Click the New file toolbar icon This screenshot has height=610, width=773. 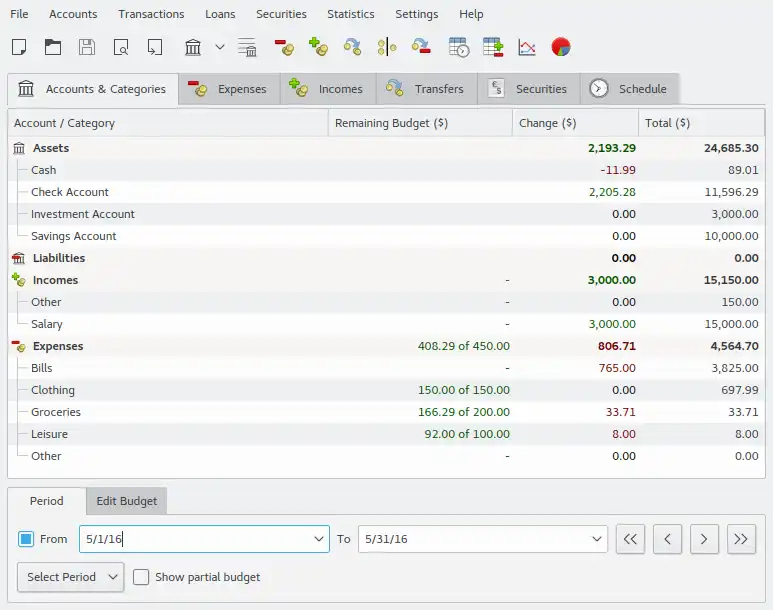pos(19,47)
